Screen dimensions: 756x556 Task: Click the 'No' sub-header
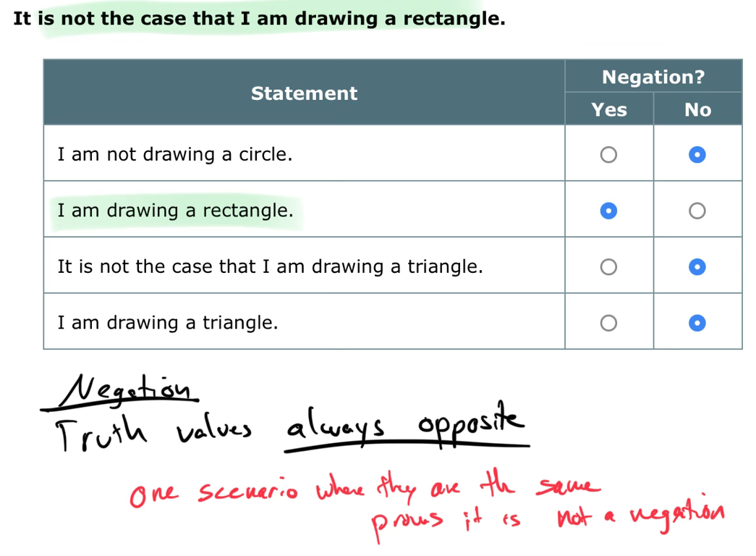coord(697,109)
